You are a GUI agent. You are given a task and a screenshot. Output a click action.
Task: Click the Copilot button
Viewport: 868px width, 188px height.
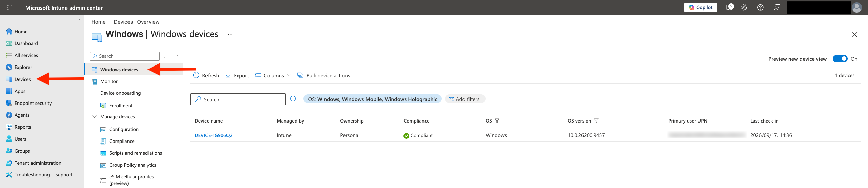pos(701,7)
